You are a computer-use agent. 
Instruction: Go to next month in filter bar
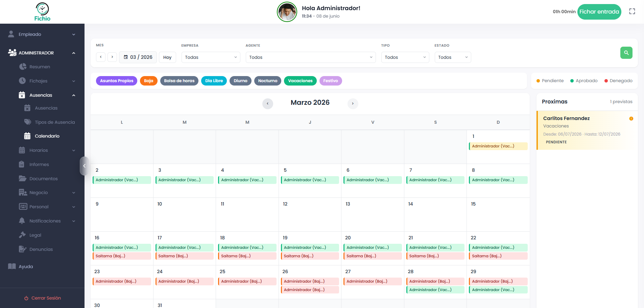click(x=112, y=57)
